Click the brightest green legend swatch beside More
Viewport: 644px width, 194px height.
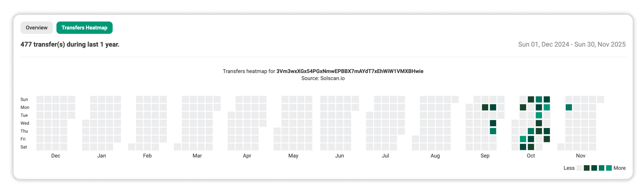tap(609, 168)
